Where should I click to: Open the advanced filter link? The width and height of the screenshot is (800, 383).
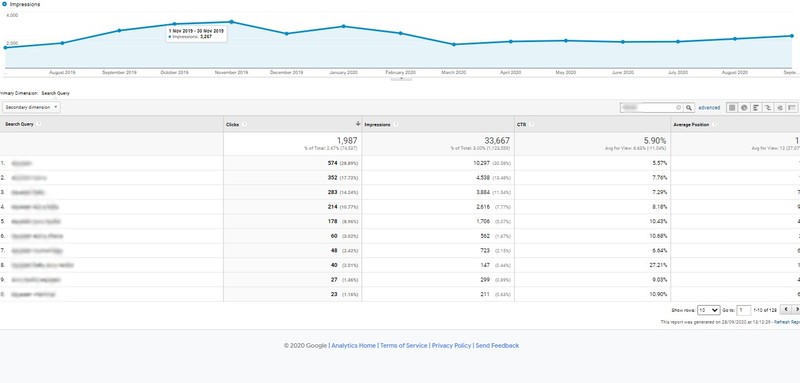pos(709,108)
